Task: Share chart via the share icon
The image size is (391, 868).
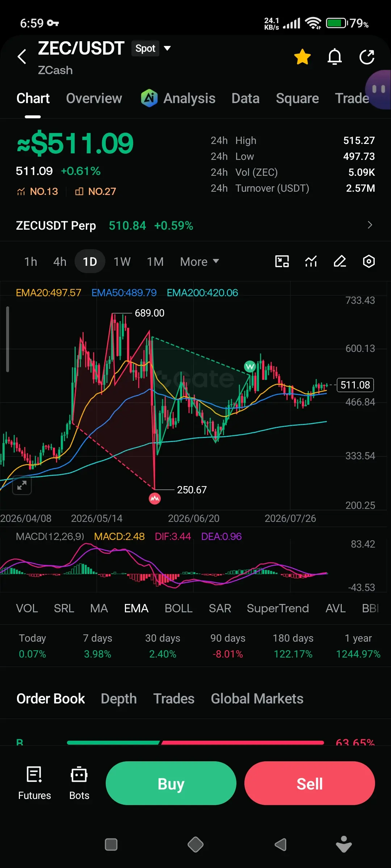Action: click(x=367, y=57)
